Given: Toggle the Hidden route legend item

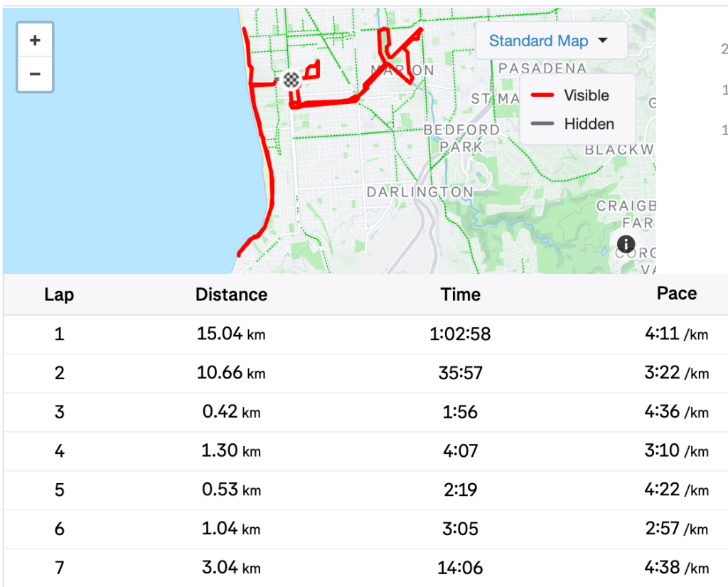Looking at the screenshot, I should click(589, 124).
